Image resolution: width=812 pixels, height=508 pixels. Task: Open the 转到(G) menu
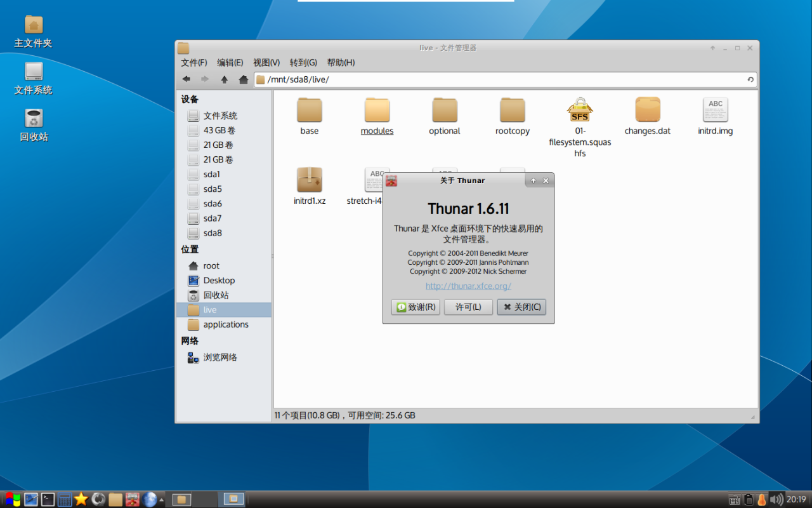coord(303,62)
